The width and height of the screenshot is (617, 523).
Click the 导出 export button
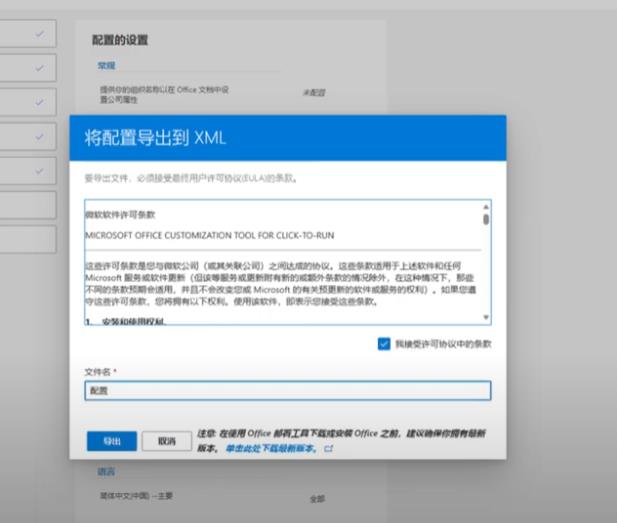pos(112,441)
